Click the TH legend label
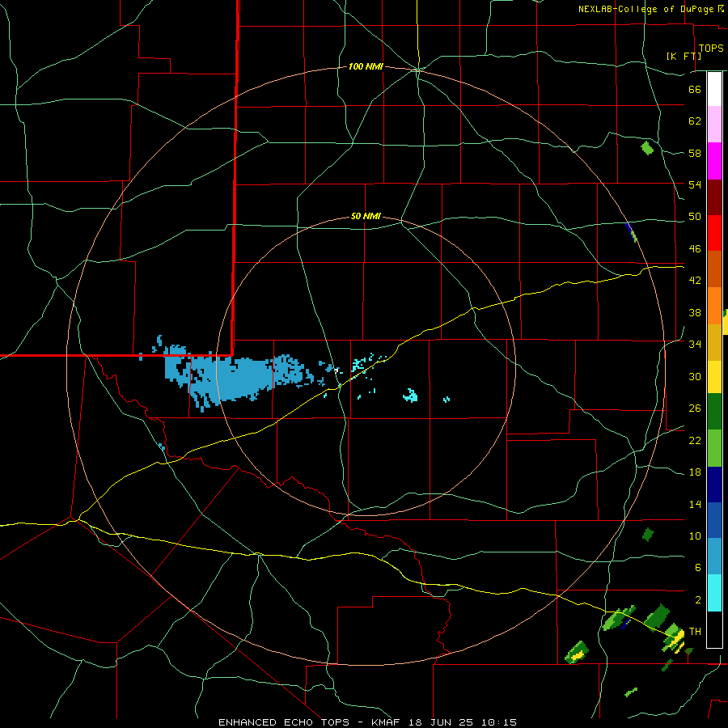 [695, 632]
